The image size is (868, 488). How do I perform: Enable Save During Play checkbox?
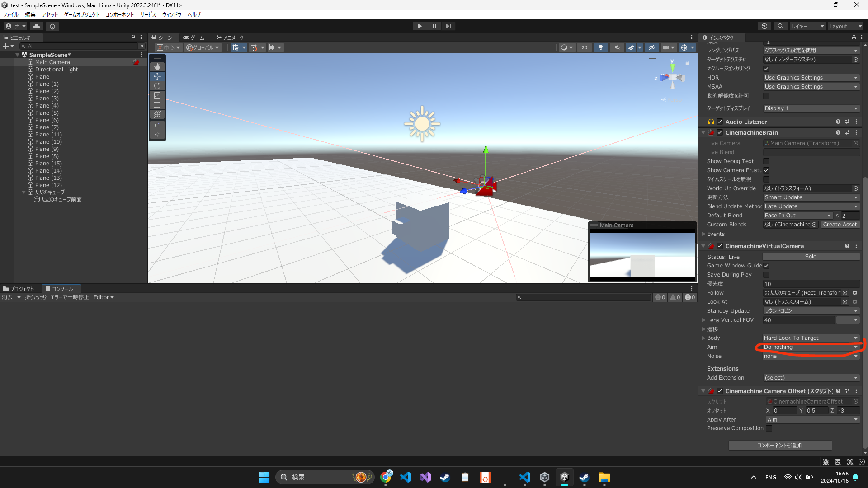[766, 275]
